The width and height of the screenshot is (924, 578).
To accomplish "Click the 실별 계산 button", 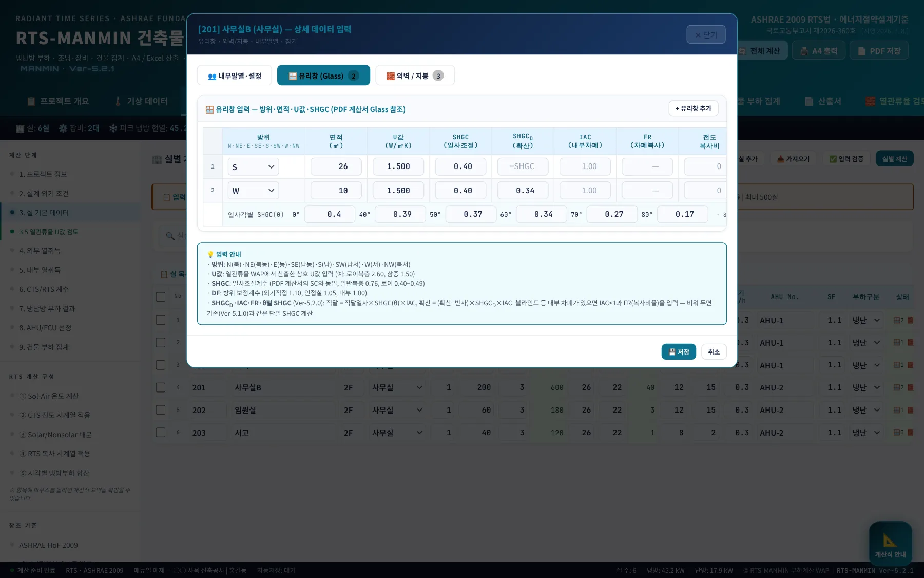I will coord(895,159).
